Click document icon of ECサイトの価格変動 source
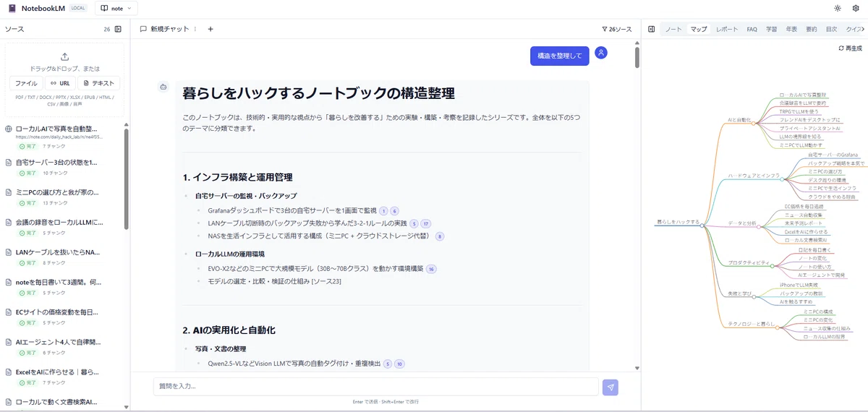This screenshot has height=412, width=868. (x=9, y=313)
